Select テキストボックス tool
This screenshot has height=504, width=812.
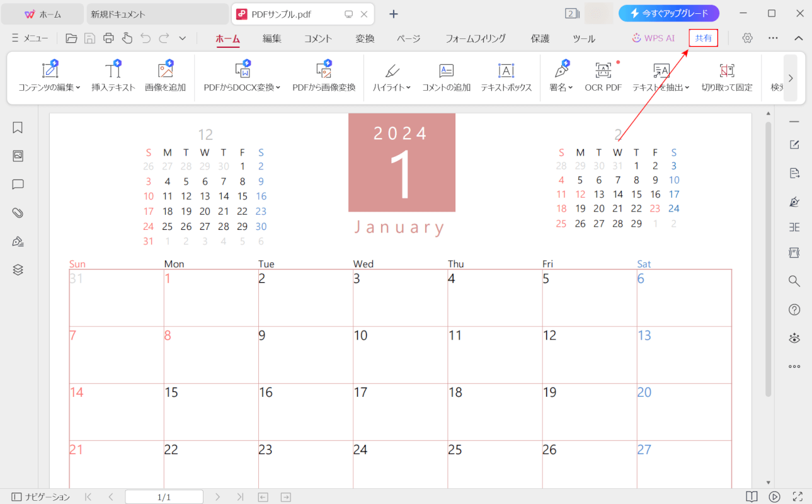tap(506, 77)
